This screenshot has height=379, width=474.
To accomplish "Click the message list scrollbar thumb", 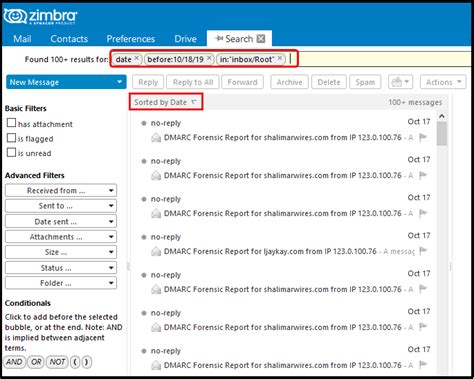I will (442, 134).
